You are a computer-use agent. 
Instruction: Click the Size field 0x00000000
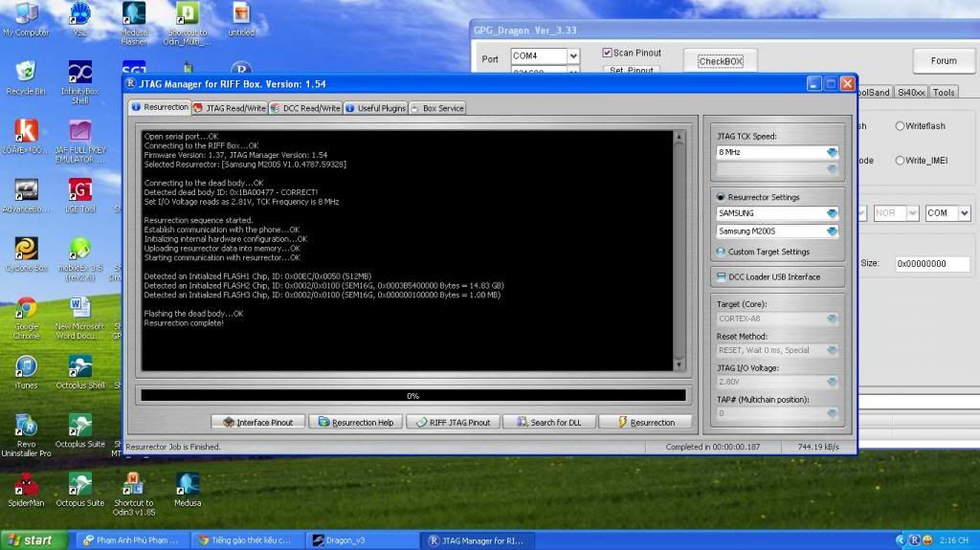[932, 264]
